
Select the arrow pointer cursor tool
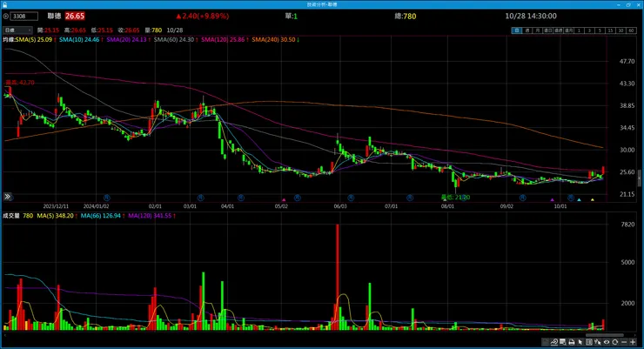point(580,342)
